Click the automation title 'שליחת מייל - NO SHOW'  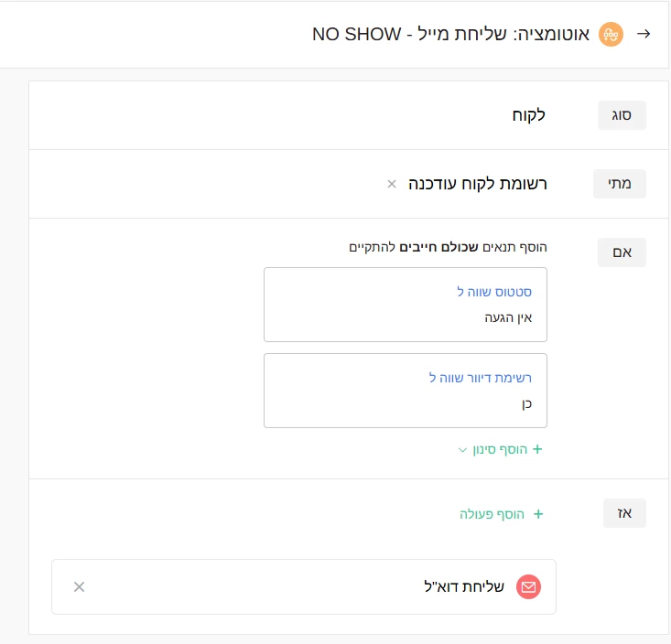[x=453, y=35]
